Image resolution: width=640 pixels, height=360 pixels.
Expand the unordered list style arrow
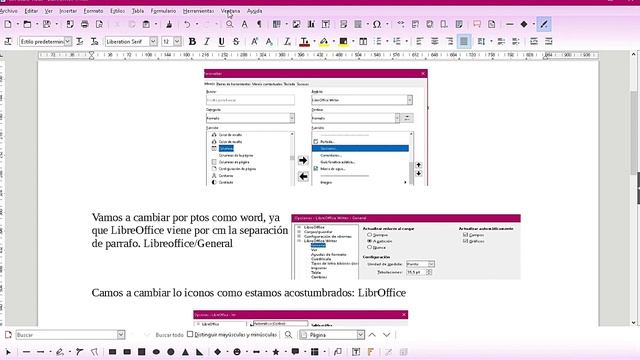[387, 42]
